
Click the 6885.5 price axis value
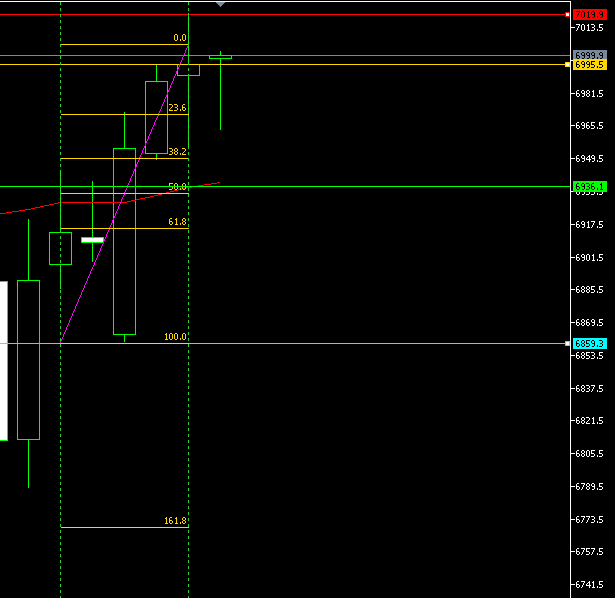(589, 290)
